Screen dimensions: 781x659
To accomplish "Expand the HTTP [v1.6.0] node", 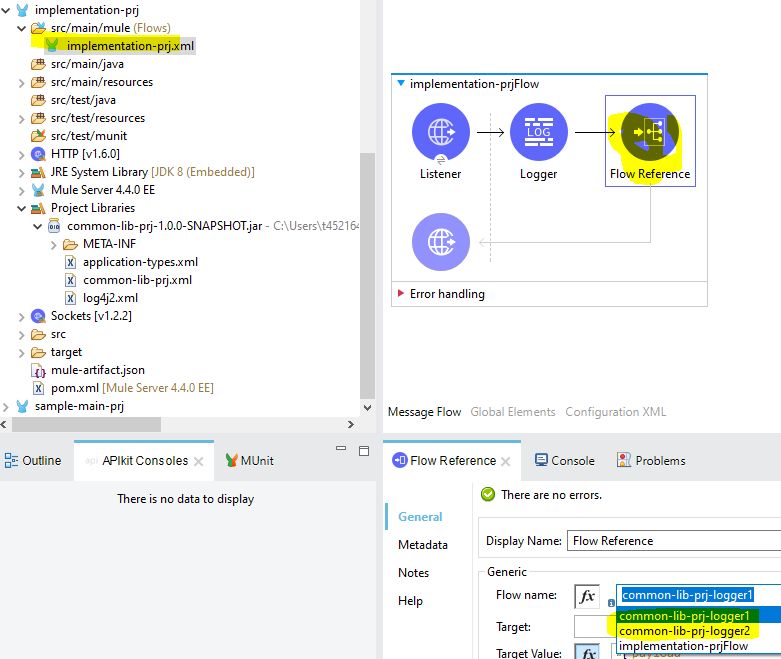I will coord(21,154).
